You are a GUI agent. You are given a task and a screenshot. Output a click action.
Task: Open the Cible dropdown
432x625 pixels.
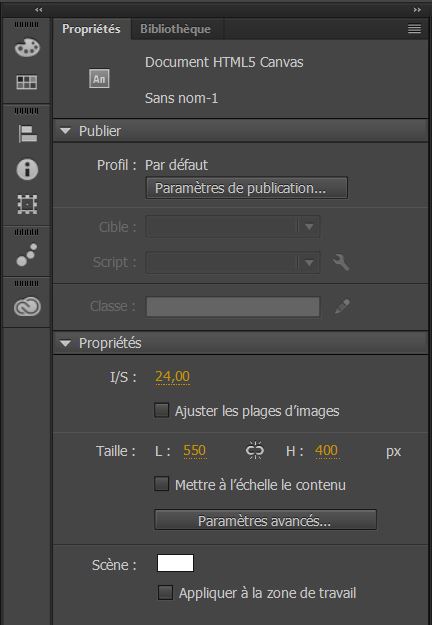point(233,226)
